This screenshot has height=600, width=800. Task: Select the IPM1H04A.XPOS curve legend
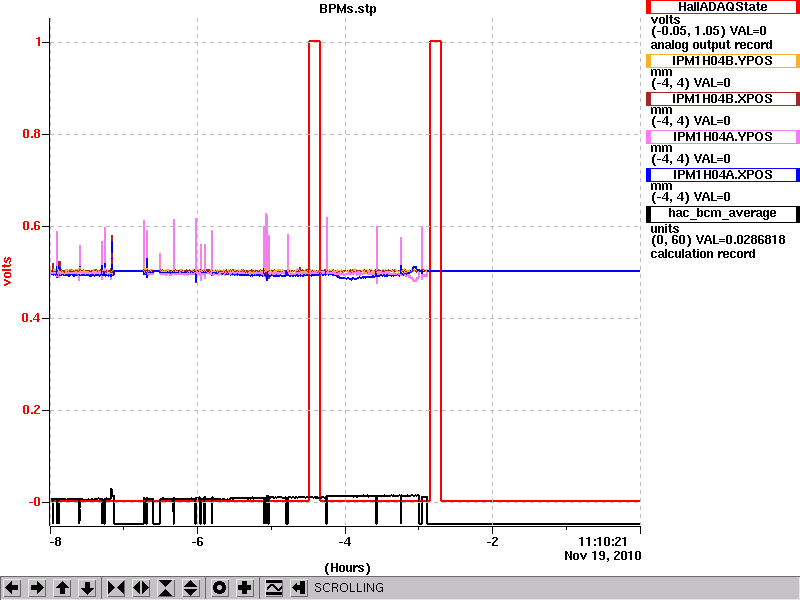[x=722, y=175]
